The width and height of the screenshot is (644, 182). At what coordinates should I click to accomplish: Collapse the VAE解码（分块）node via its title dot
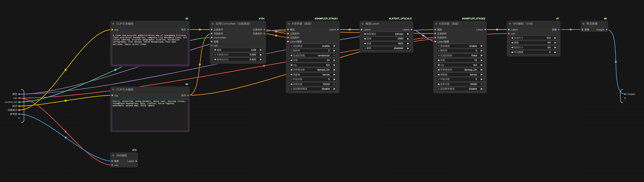[x=510, y=24]
